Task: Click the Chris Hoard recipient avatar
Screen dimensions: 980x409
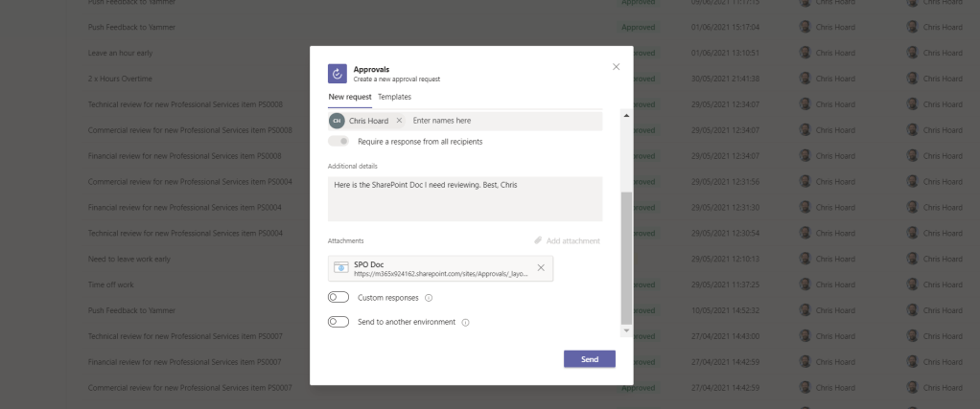Action: (337, 121)
